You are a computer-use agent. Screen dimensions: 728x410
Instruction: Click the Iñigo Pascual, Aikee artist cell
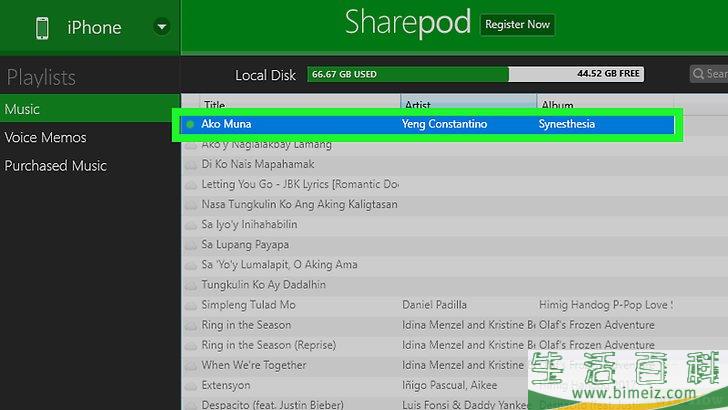449,385
